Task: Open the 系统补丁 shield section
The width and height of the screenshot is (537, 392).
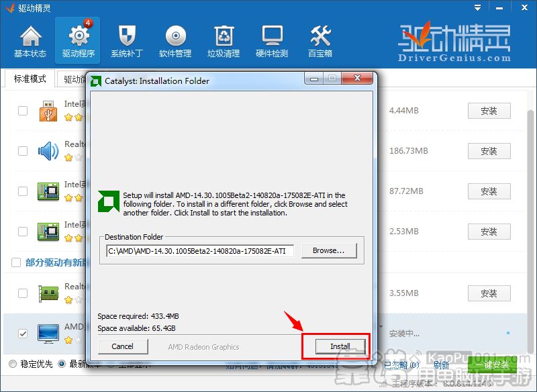Action: pyautogui.click(x=127, y=41)
